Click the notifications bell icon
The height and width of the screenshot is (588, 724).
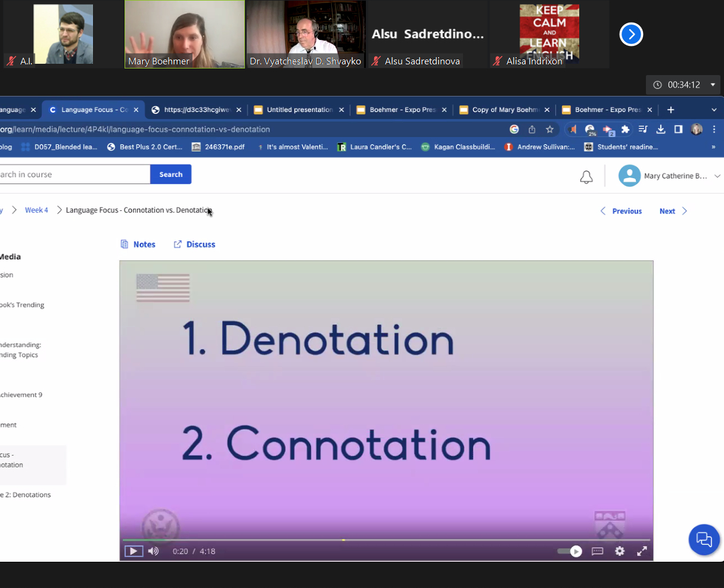click(586, 177)
